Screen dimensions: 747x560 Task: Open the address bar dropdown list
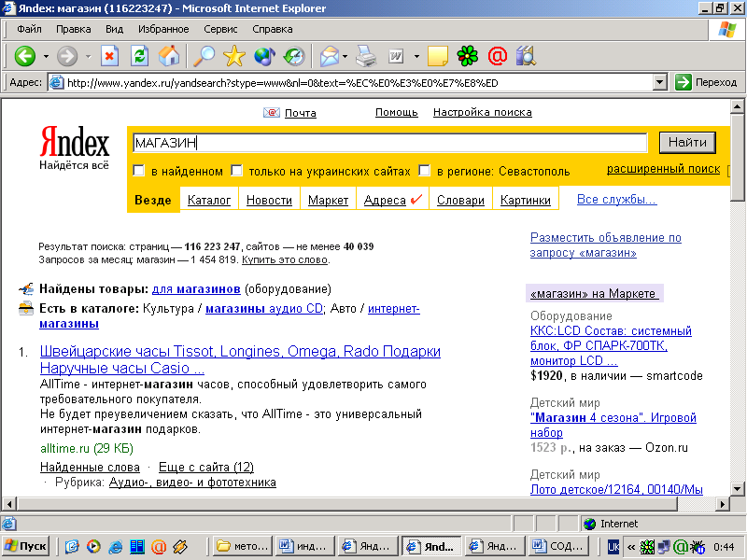tap(660, 82)
